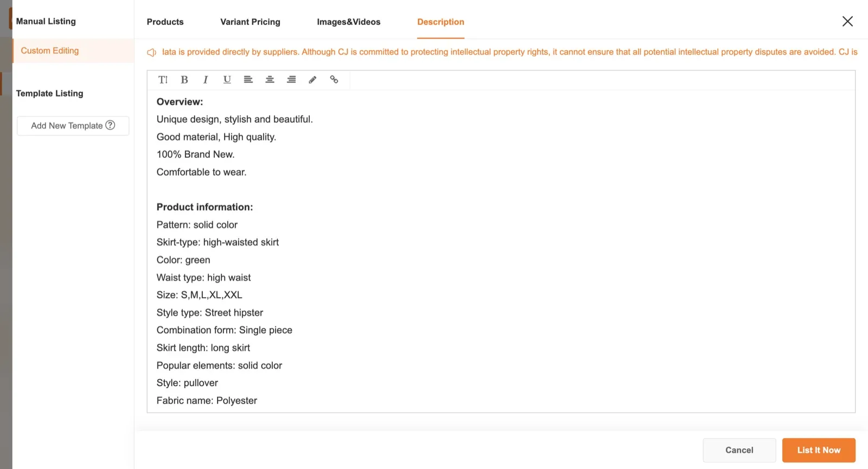Open the Variant Pricing tab
868x469 pixels.
coord(250,22)
